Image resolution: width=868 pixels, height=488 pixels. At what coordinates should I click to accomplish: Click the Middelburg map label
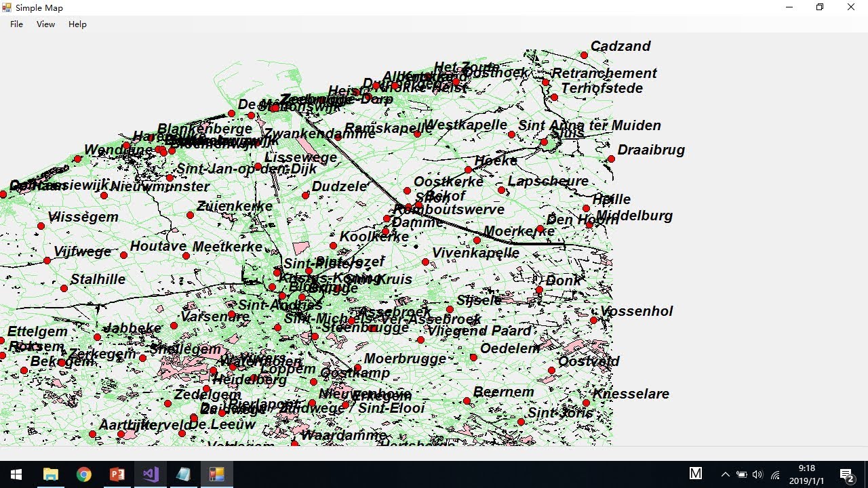(634, 216)
